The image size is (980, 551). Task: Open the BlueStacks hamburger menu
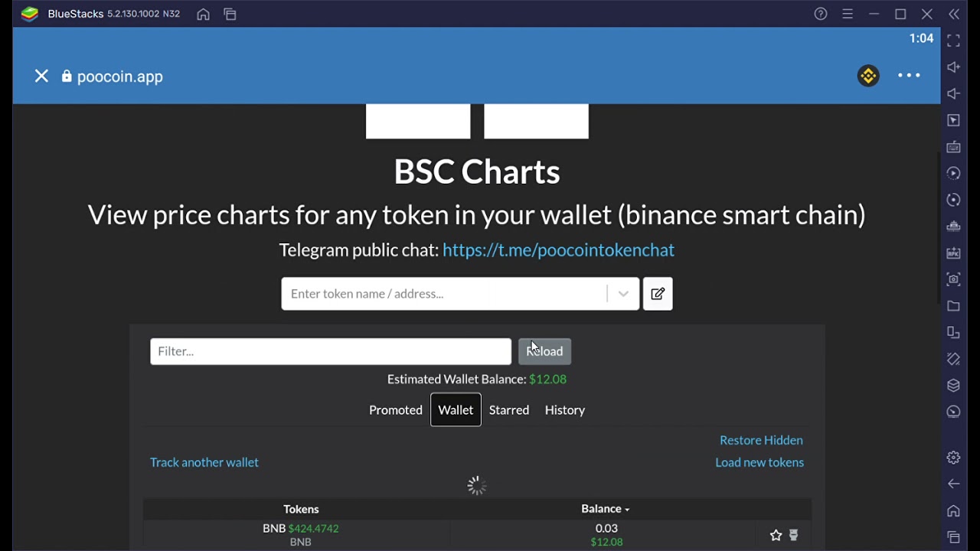(x=848, y=14)
